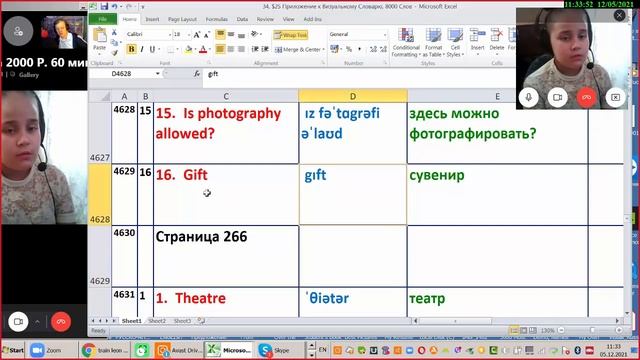Select cell containing '16. Gift'
Viewport: 640px width, 360px height.
226,195
